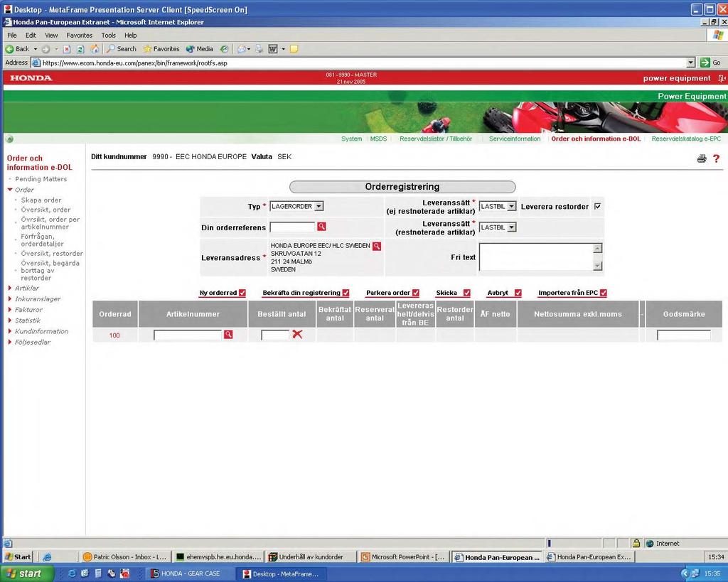Click the search icon beside Leveransadress
728x582 pixels.
[377, 246]
